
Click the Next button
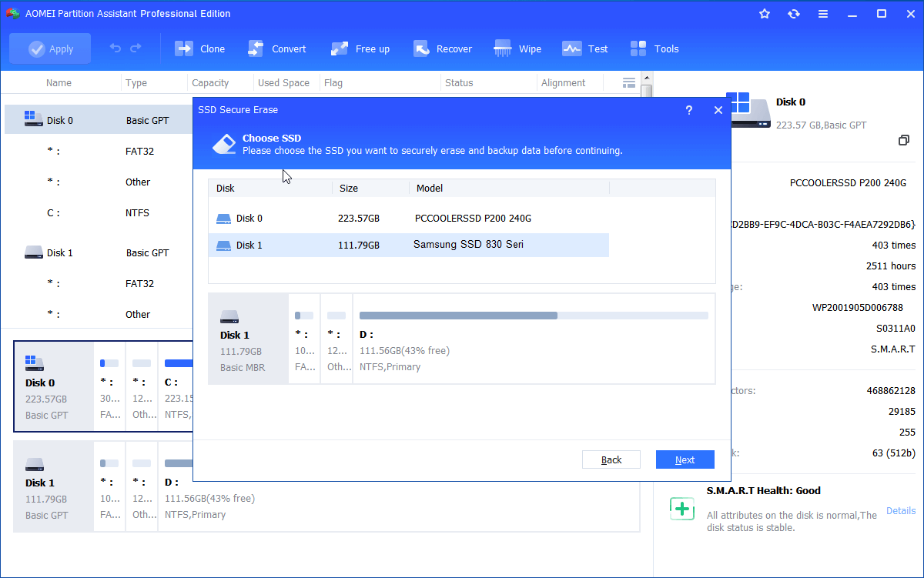pos(685,459)
